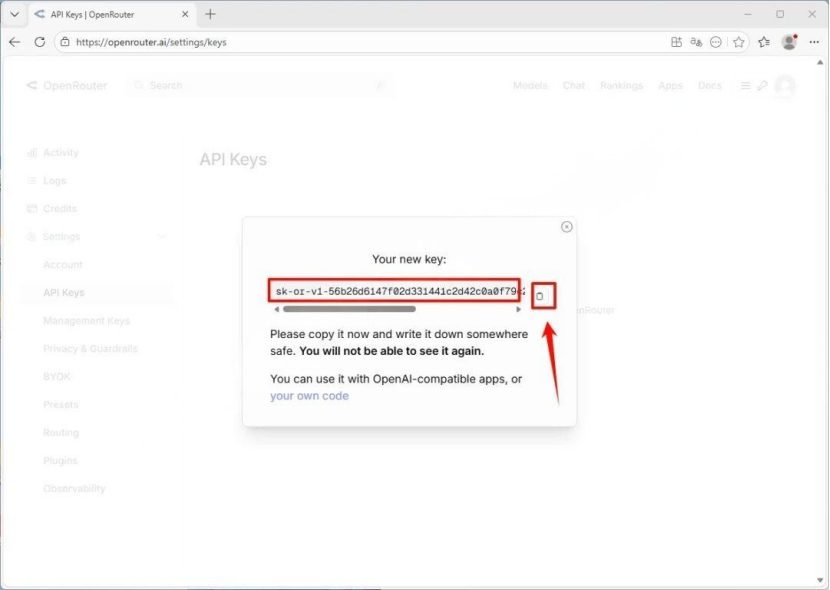Select the API key text field
Image resolution: width=830 pixels, height=590 pixels.
coord(394,291)
